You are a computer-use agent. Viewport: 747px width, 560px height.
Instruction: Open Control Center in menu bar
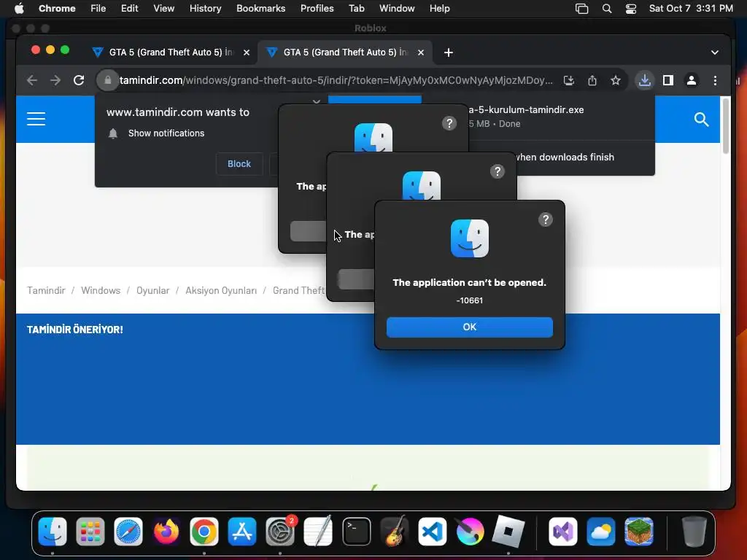click(631, 9)
